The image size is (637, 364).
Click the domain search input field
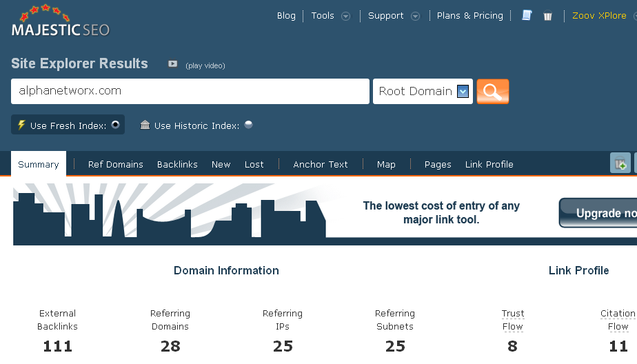(190, 91)
